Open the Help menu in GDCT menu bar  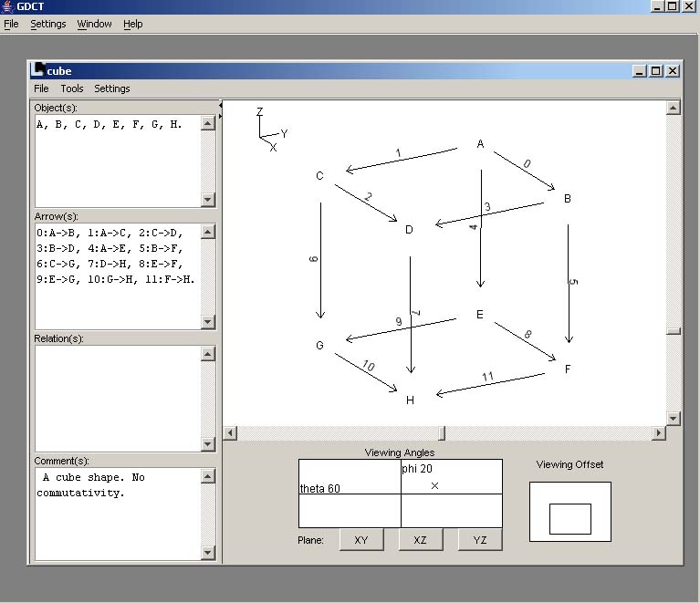click(133, 24)
